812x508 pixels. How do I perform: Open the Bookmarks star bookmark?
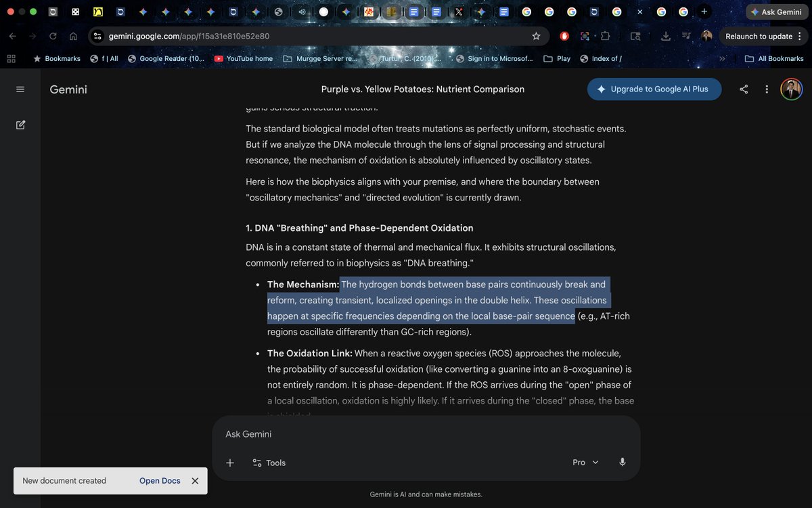pos(57,59)
